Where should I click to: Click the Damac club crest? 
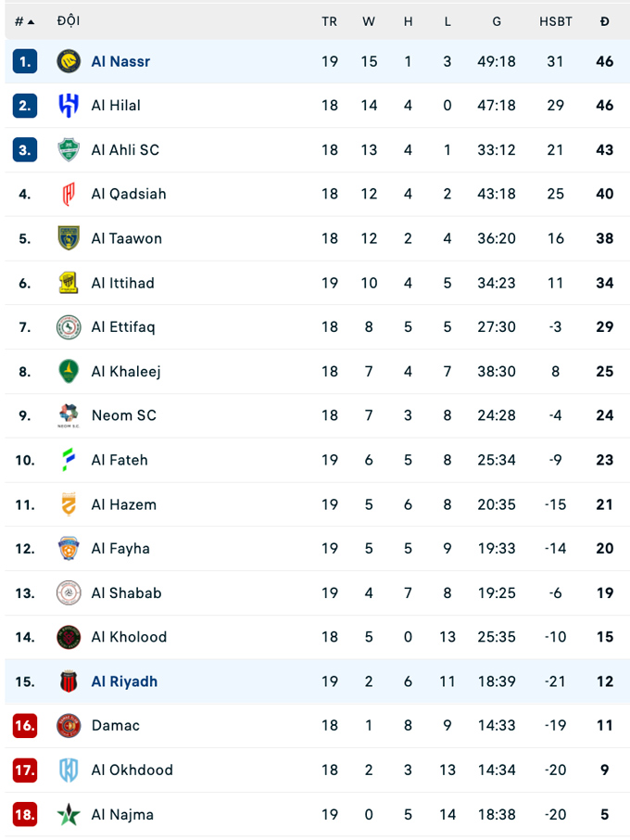click(69, 725)
